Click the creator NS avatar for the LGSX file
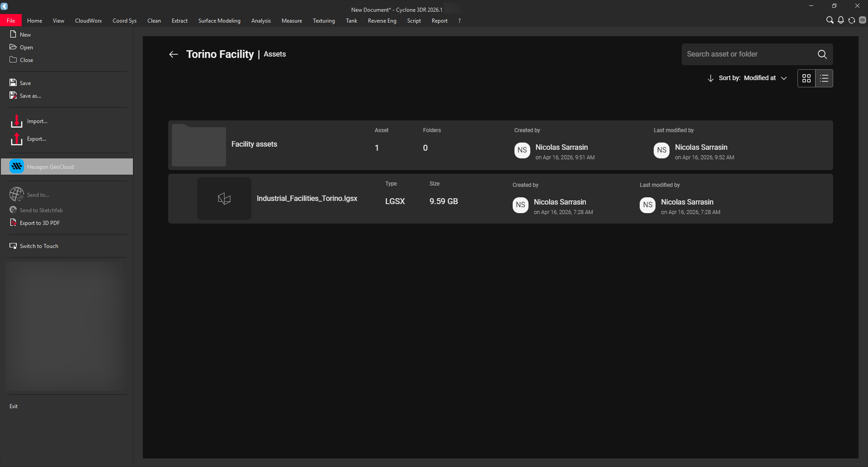The width and height of the screenshot is (868, 467). (520, 205)
